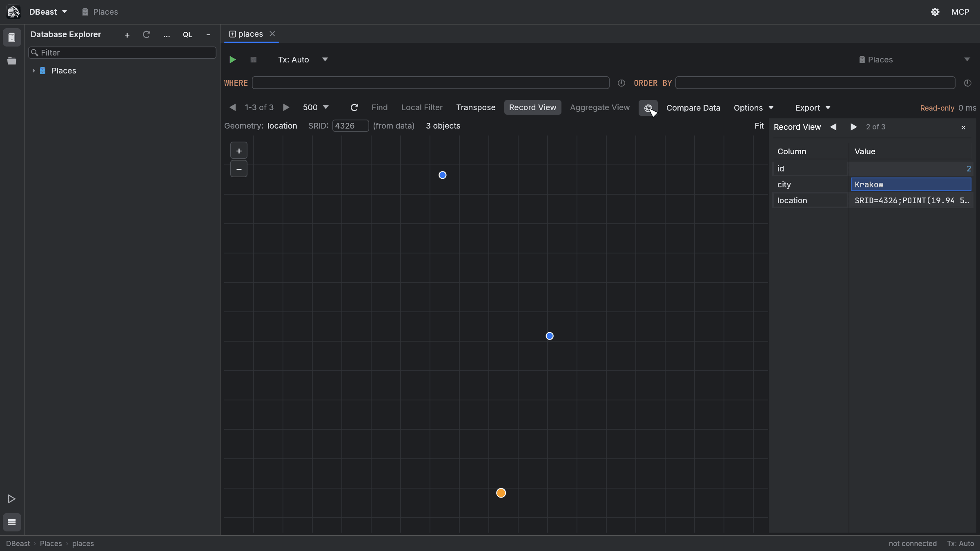Toggle Aggregate View

tap(600, 107)
